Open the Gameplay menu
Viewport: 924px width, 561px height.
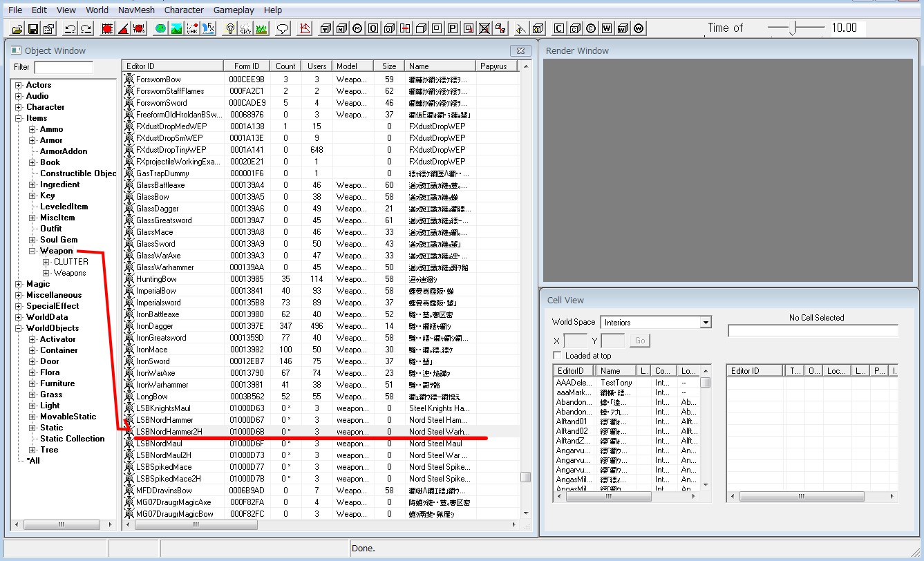(234, 10)
